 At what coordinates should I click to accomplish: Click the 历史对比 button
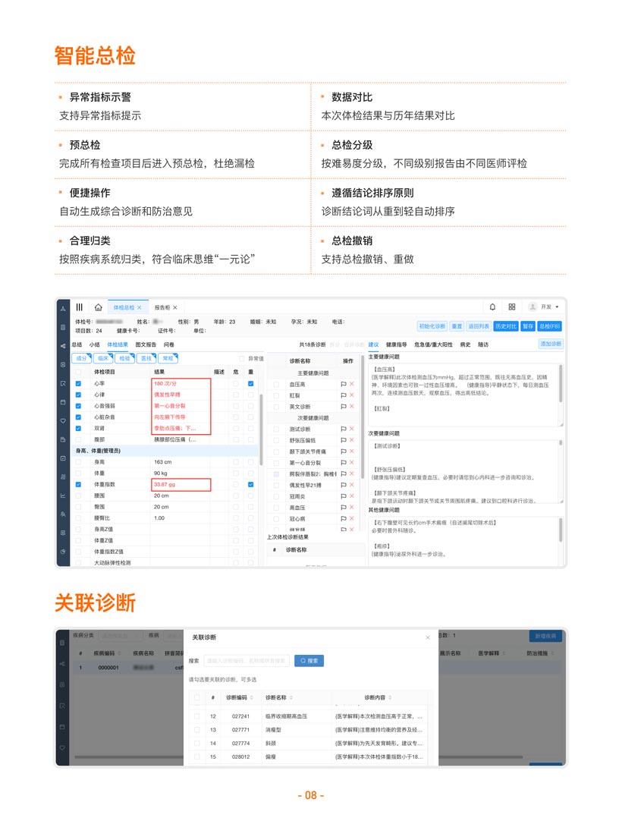click(504, 326)
